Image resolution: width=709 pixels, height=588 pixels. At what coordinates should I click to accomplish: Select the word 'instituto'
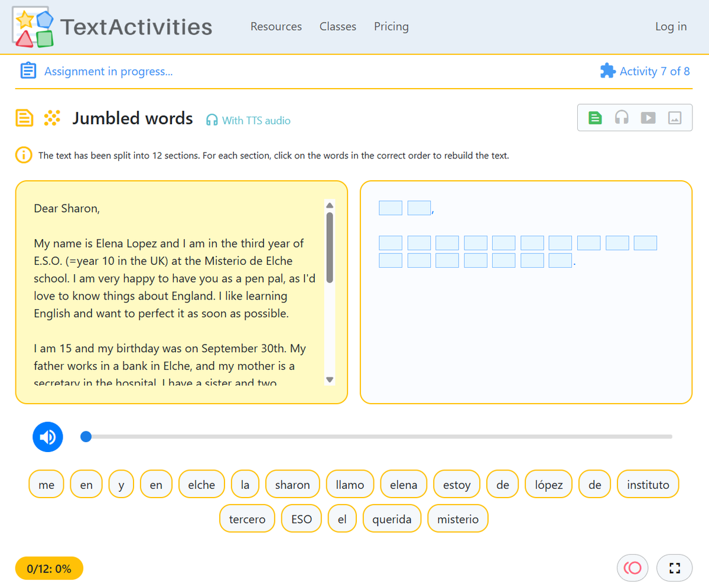pyautogui.click(x=648, y=485)
